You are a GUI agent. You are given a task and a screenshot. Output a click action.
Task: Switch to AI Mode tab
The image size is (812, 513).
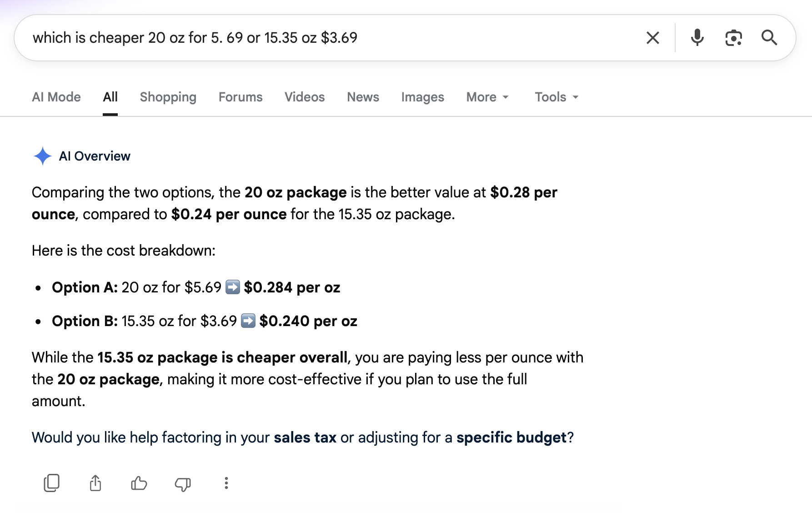(56, 97)
